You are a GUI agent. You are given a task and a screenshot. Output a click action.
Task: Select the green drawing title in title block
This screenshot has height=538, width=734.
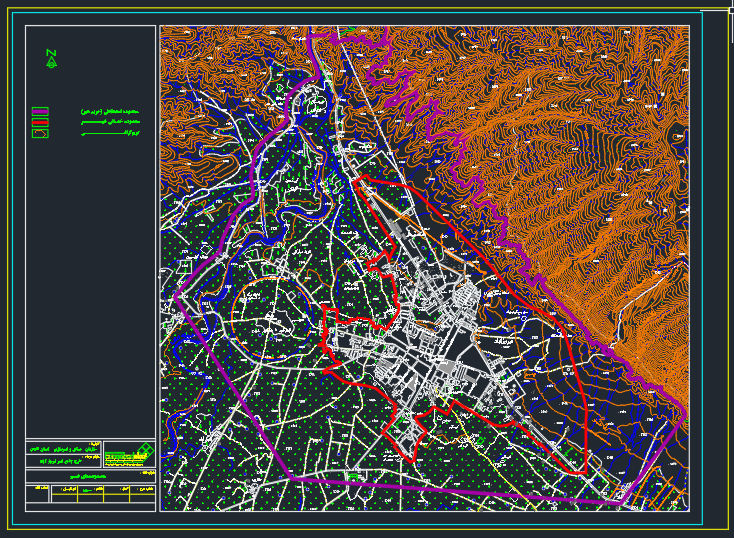tap(88, 476)
